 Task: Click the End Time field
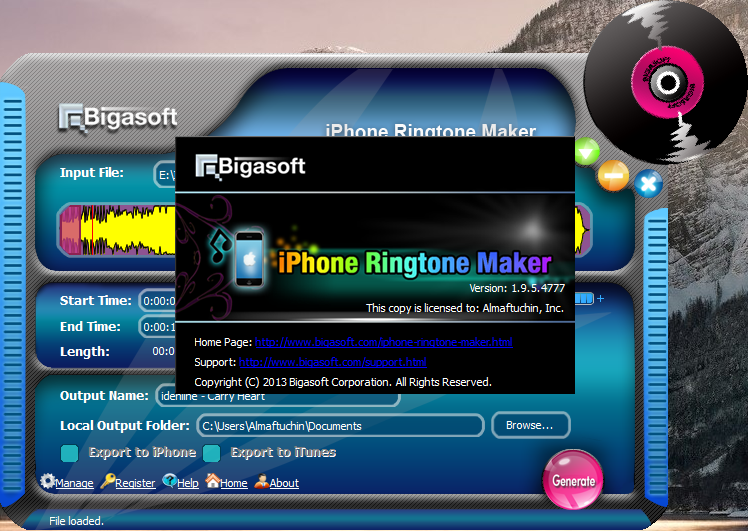157,327
